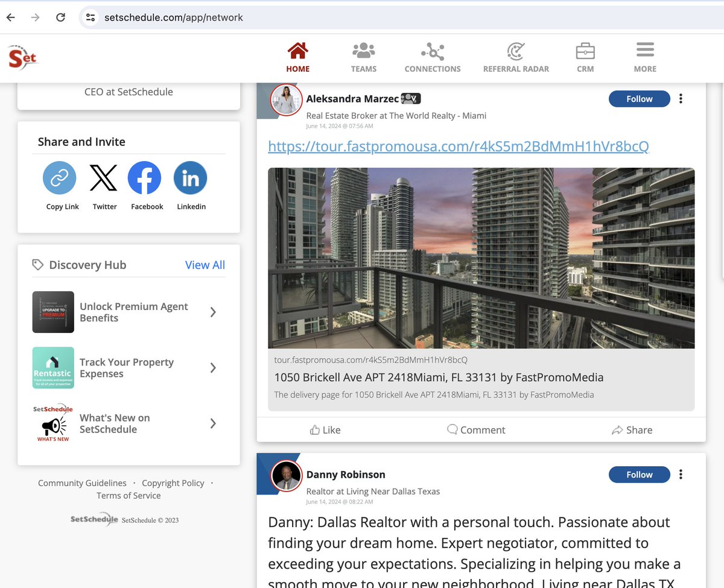Click 'CEO at SetSchedule' text
Image resolution: width=724 pixels, height=588 pixels.
129,92
